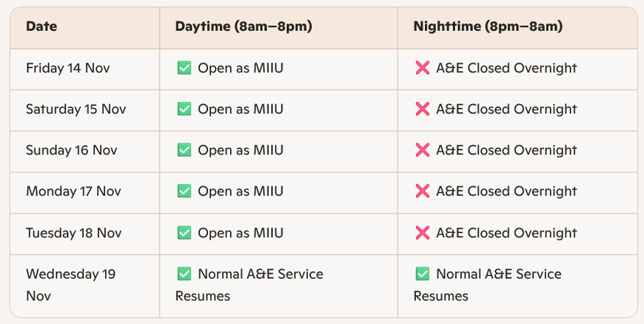Select the Nighttime (8pm–8am) column header

click(488, 27)
